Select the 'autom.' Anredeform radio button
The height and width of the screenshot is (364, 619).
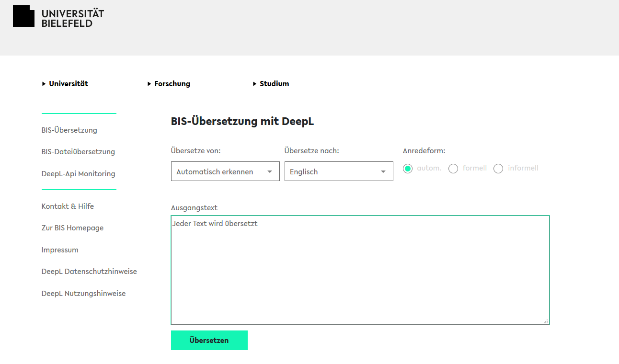[x=408, y=169]
